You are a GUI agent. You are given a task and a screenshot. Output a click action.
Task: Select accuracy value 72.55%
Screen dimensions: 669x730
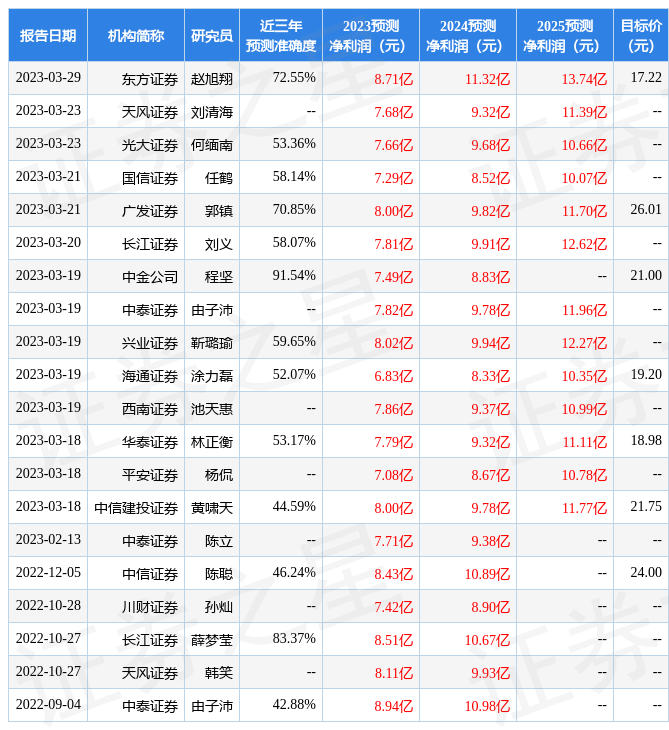[x=294, y=78]
